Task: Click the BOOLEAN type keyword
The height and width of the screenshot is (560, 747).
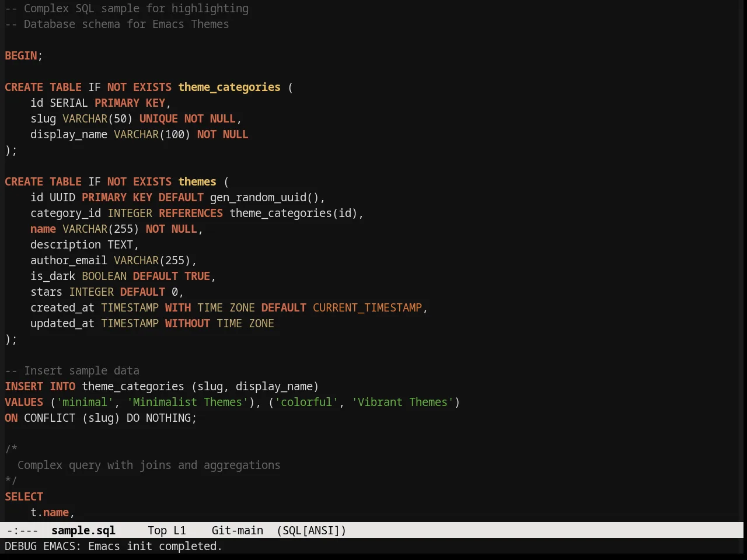Action: tap(104, 276)
